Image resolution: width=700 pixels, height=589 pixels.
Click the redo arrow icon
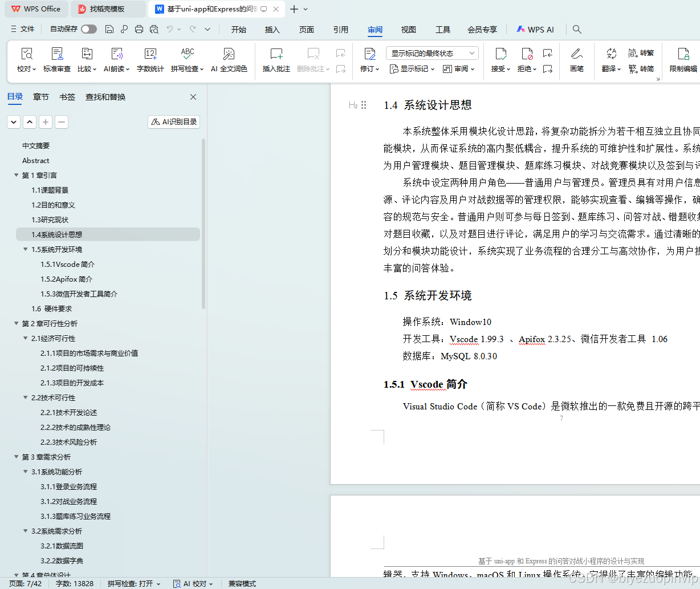click(193, 29)
